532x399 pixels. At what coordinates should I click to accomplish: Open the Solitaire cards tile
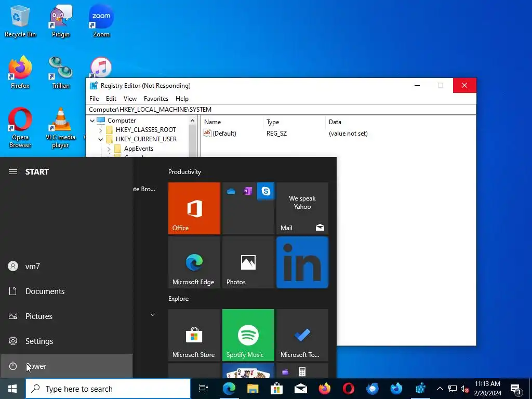(248, 371)
